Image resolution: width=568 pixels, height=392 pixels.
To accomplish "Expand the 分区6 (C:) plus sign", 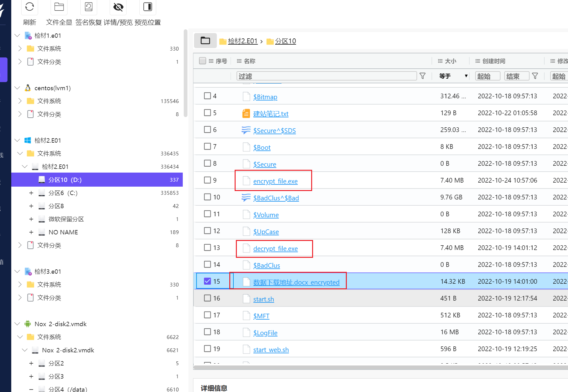I will (31, 193).
